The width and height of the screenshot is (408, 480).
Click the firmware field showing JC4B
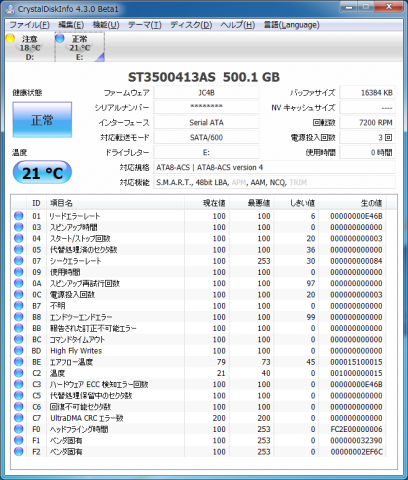(x=206, y=93)
